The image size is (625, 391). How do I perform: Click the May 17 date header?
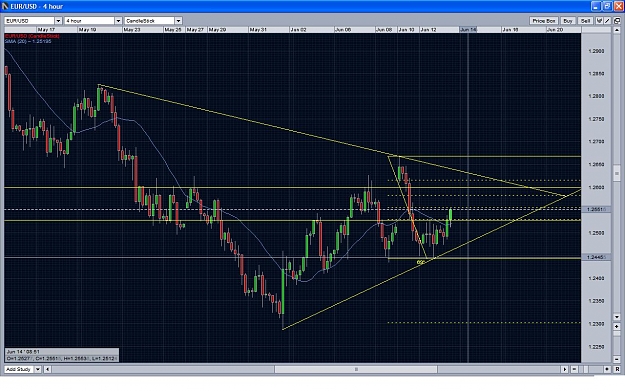[47, 30]
